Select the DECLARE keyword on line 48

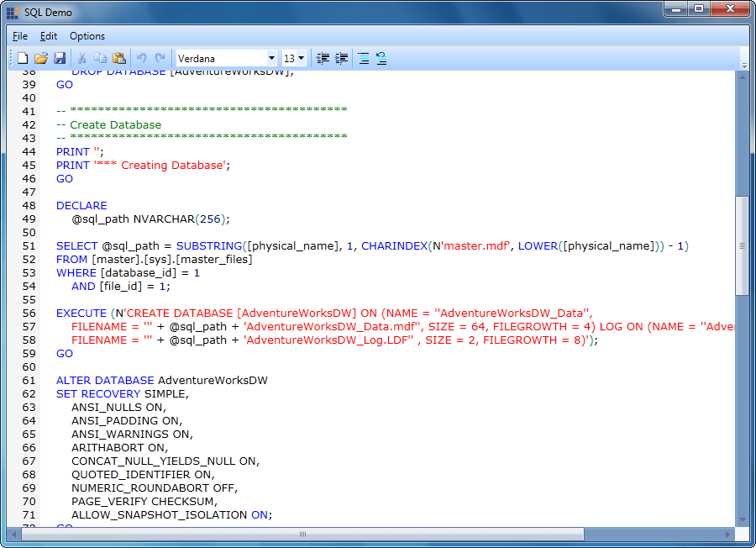[81, 205]
